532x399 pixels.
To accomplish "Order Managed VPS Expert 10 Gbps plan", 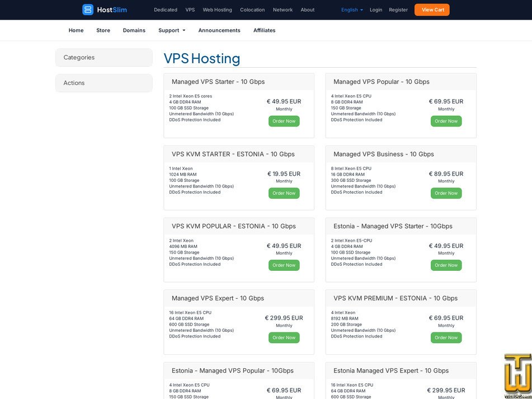I will point(284,337).
